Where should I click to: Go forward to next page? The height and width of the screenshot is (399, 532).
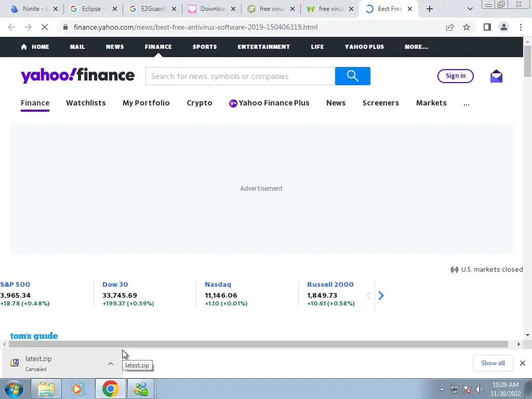coord(28,27)
